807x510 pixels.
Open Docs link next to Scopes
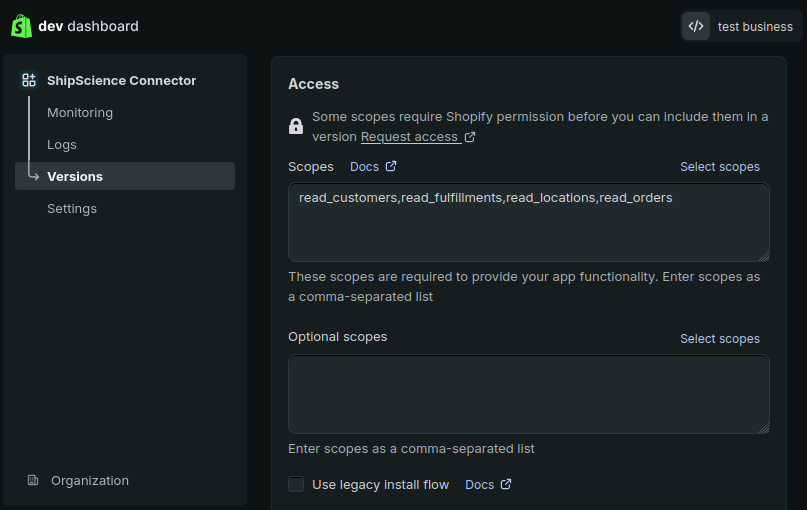pyautogui.click(x=364, y=166)
